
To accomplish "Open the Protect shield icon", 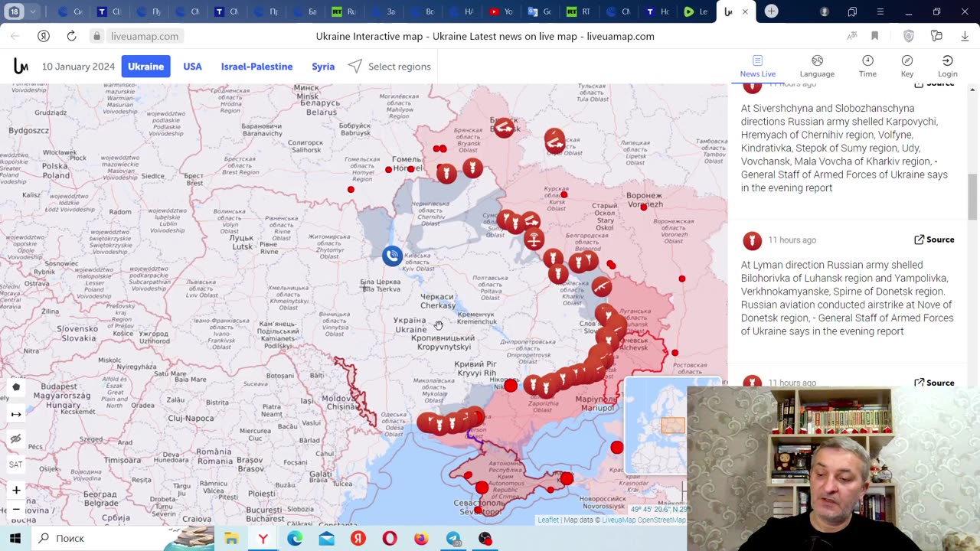I will [x=909, y=36].
